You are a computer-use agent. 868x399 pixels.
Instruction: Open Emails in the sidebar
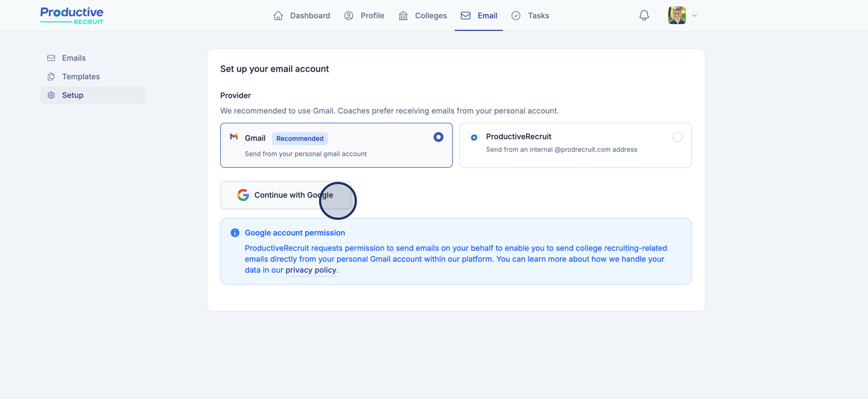[93, 58]
